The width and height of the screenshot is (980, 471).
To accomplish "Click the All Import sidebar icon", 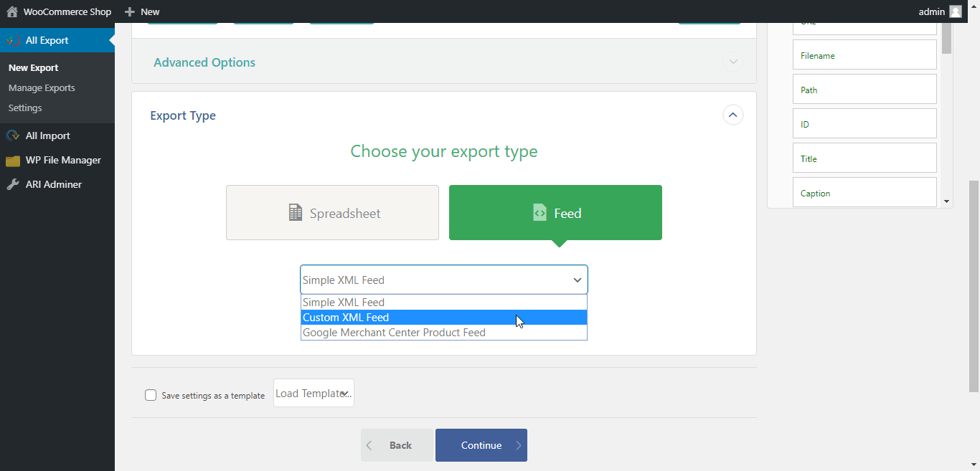I will tap(13, 135).
